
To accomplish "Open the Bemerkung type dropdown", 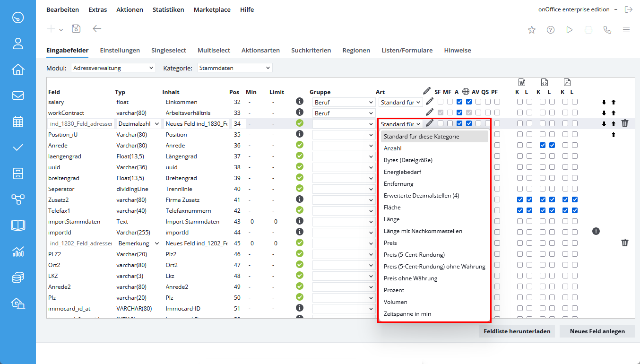I will click(138, 243).
